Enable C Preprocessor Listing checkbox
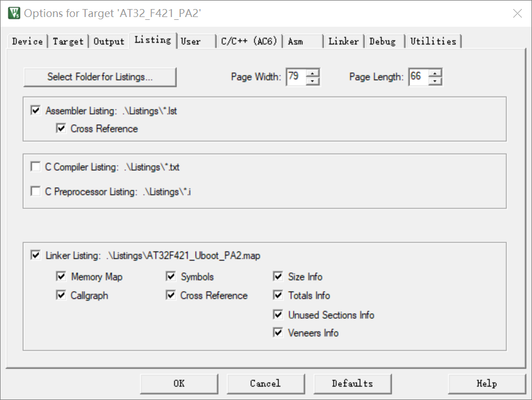 35,191
